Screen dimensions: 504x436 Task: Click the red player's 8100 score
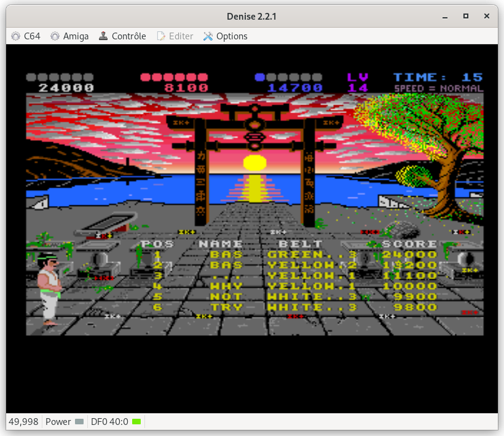(x=186, y=88)
